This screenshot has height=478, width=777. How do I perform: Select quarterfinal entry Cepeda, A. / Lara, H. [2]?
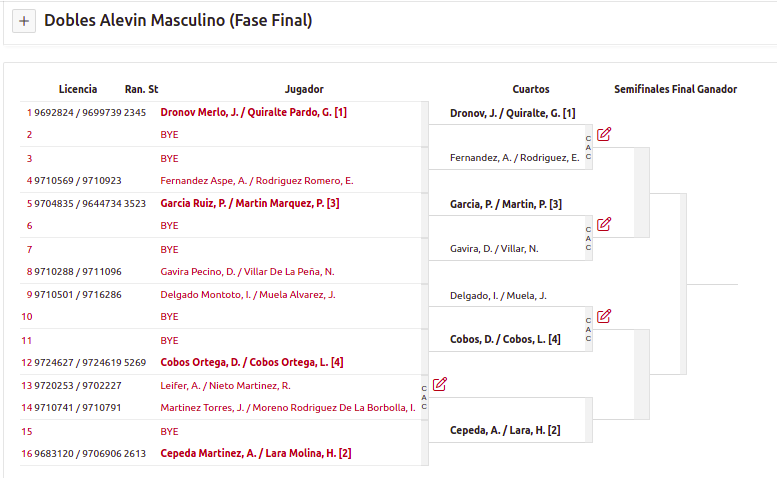(505, 430)
